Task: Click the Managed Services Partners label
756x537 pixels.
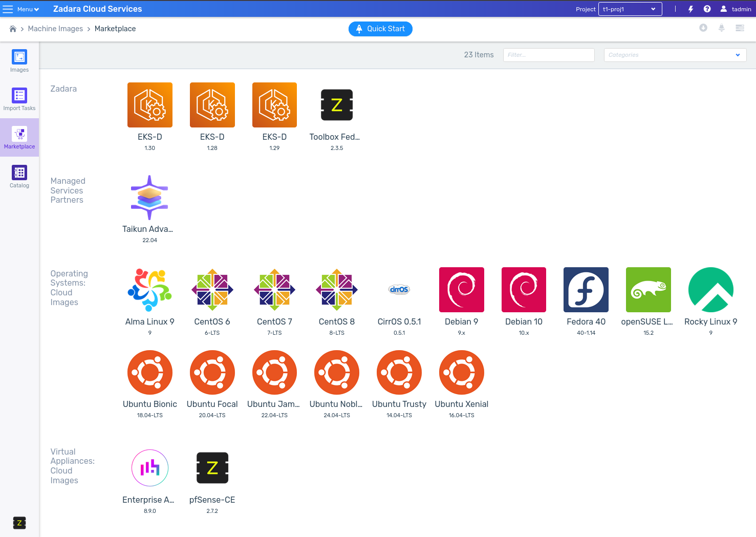Action: [68, 190]
